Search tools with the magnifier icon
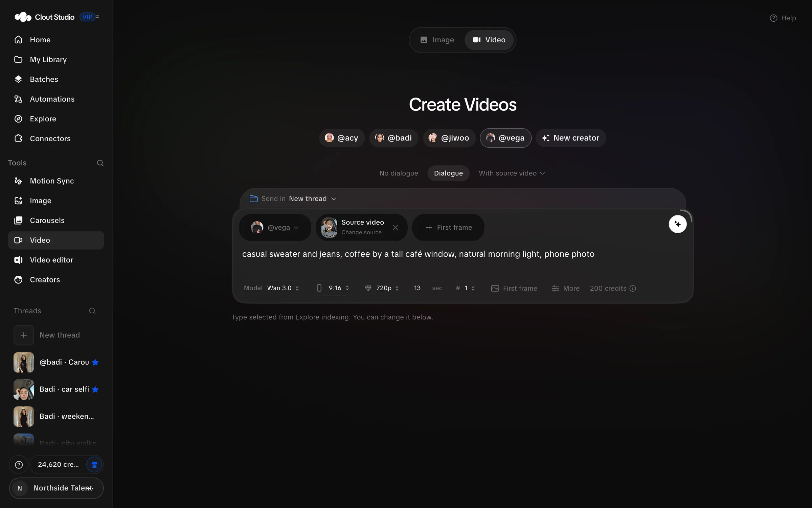 [x=100, y=163]
